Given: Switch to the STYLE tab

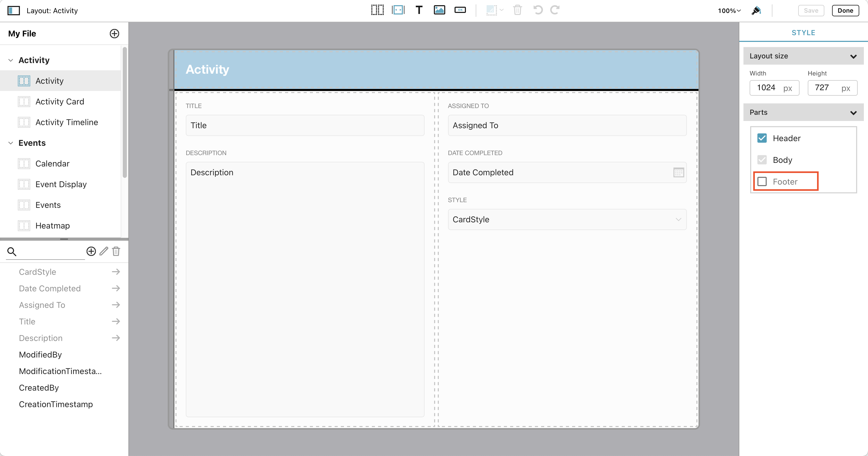Looking at the screenshot, I should pyautogui.click(x=803, y=33).
